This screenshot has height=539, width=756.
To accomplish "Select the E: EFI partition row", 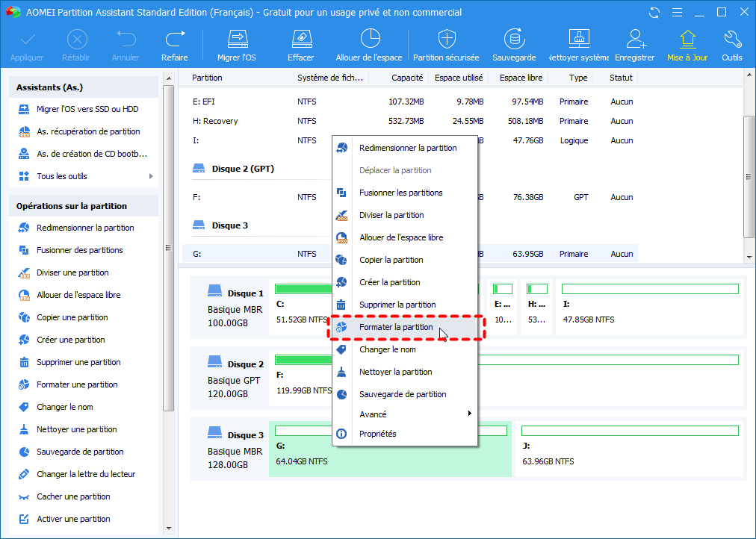I will tap(410, 102).
